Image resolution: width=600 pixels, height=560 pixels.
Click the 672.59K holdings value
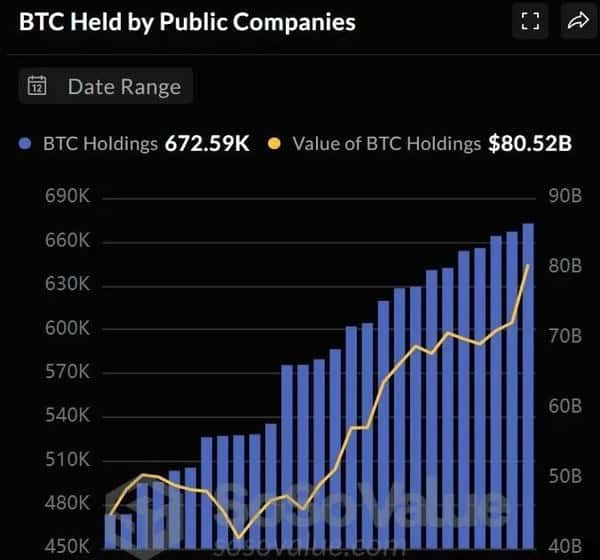click(207, 143)
